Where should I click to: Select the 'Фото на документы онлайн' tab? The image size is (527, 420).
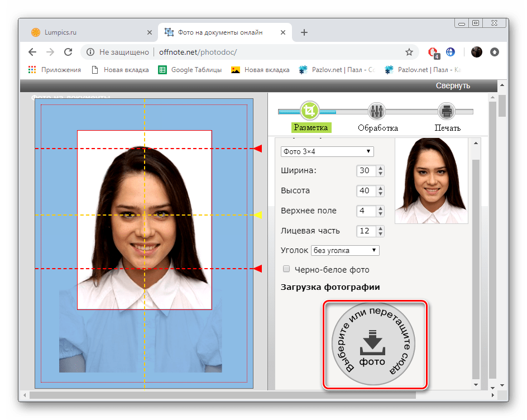224,32
